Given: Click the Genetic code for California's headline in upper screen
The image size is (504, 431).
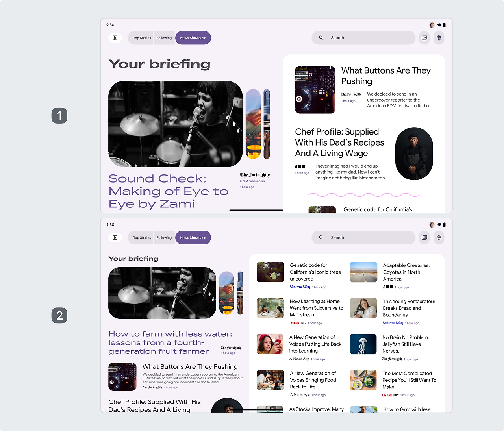Looking at the screenshot, I should click(378, 209).
